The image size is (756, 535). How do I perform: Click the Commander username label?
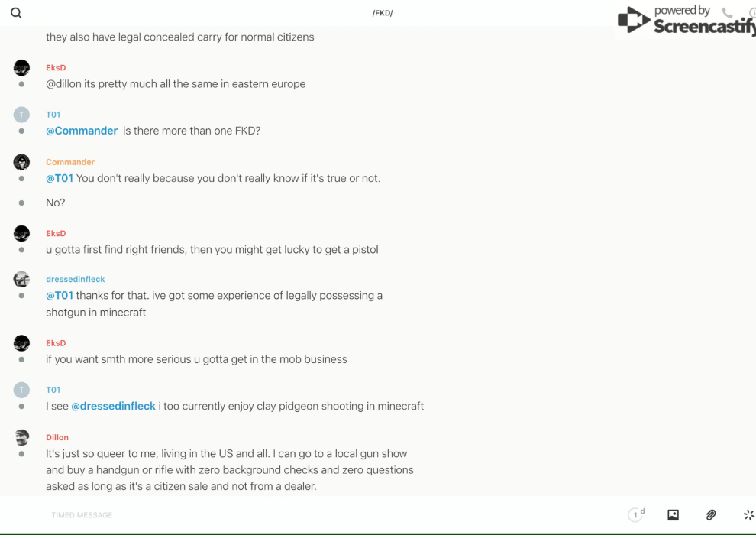70,162
